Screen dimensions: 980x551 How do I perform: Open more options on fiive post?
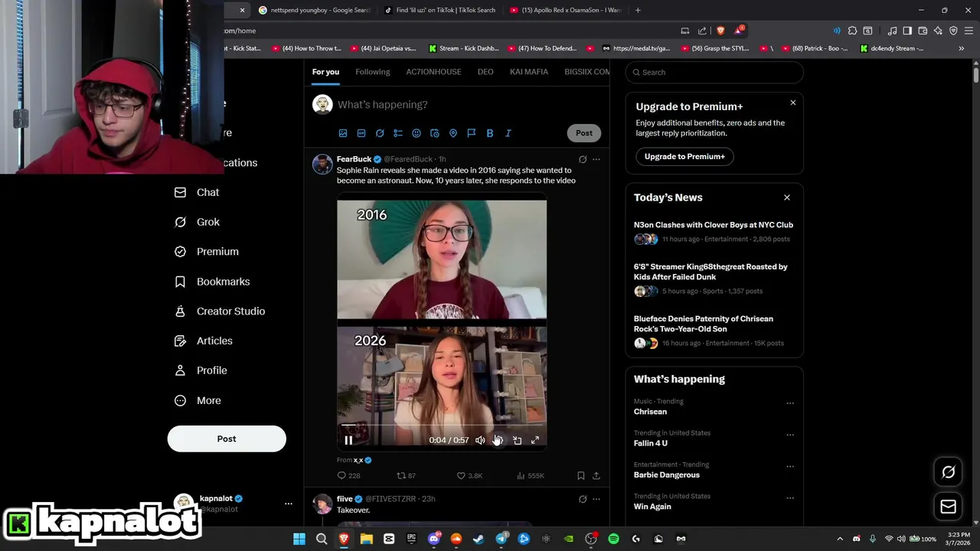pyautogui.click(x=596, y=499)
